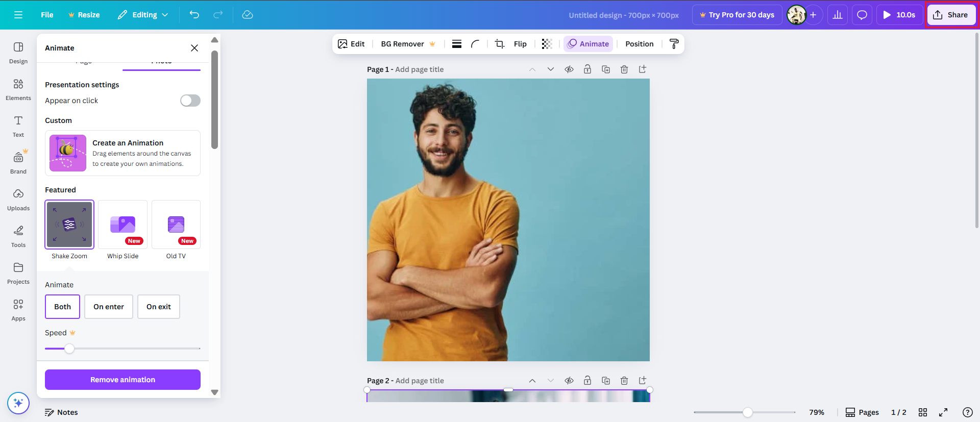This screenshot has width=980, height=422.
Task: Hide Page 2 with eye icon
Action: coord(569,381)
